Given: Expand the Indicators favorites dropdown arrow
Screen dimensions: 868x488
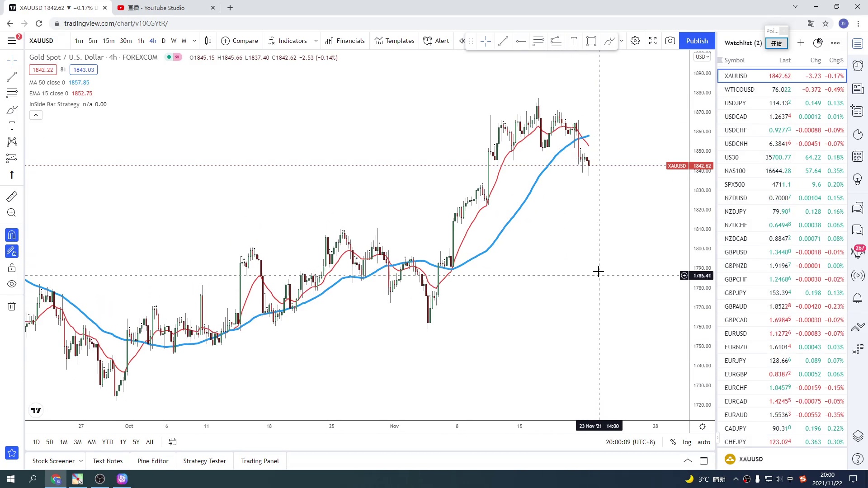Looking at the screenshot, I should pyautogui.click(x=316, y=41).
